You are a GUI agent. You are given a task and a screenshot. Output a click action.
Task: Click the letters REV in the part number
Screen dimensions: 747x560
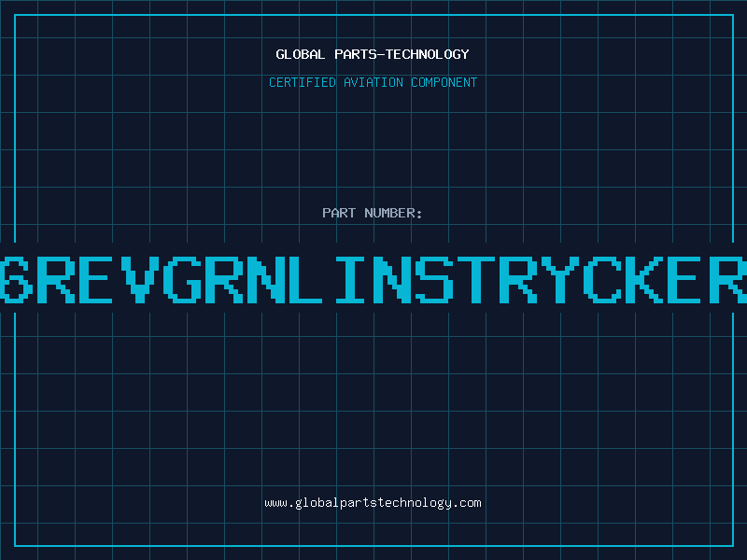(x=99, y=279)
